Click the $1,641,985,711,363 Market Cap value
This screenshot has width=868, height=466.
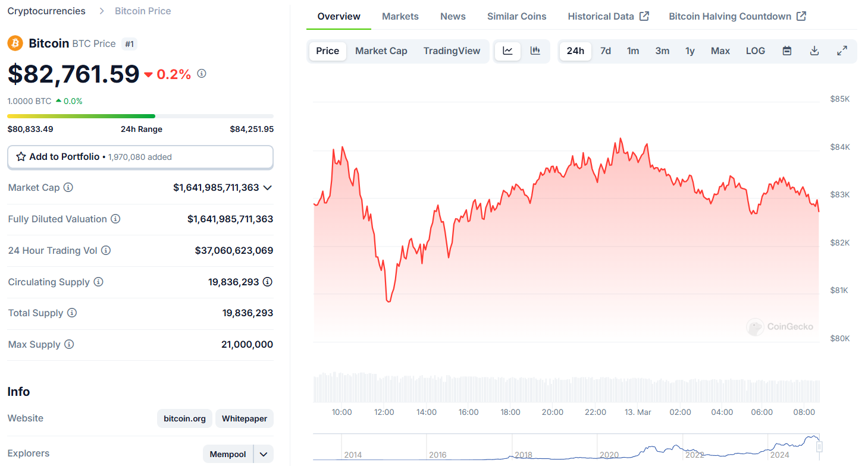(216, 187)
